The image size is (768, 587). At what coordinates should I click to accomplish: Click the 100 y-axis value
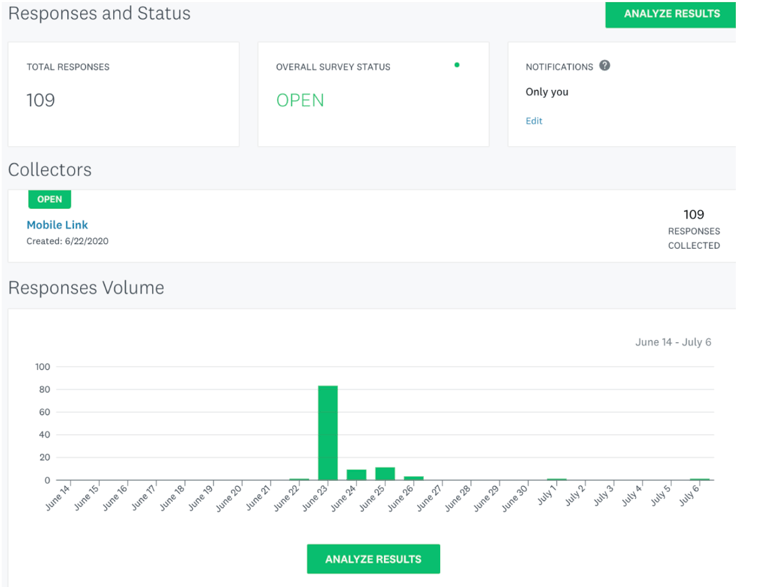tap(43, 367)
